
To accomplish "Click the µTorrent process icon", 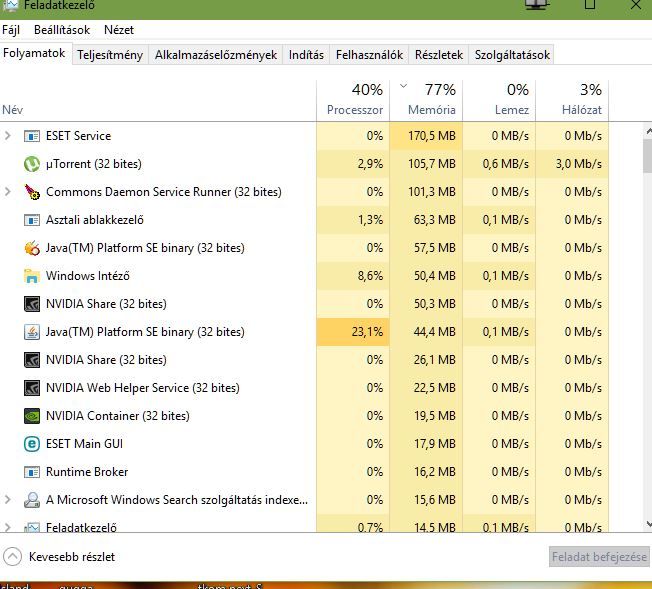I will point(32,164).
